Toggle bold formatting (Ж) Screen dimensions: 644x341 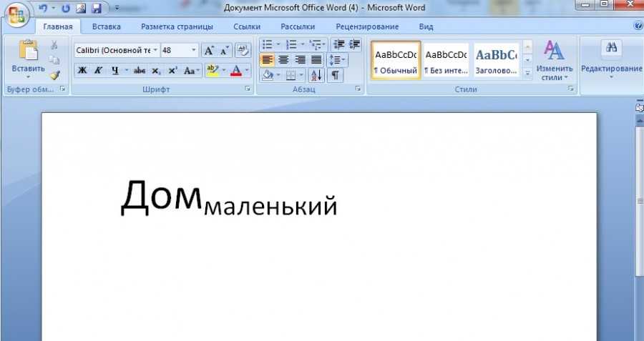pos(82,71)
